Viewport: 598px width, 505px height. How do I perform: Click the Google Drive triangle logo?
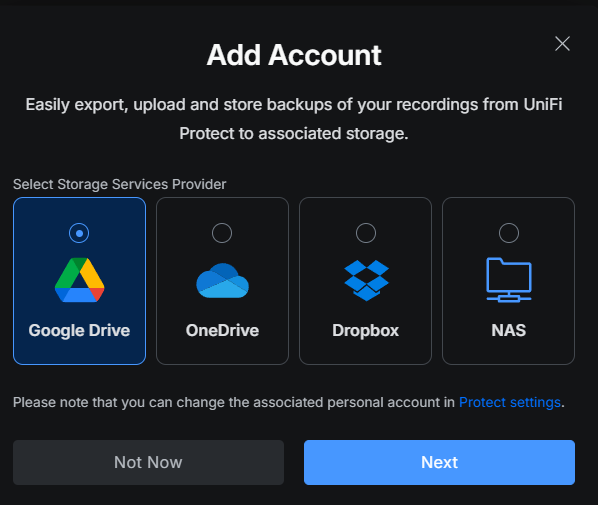(x=79, y=280)
